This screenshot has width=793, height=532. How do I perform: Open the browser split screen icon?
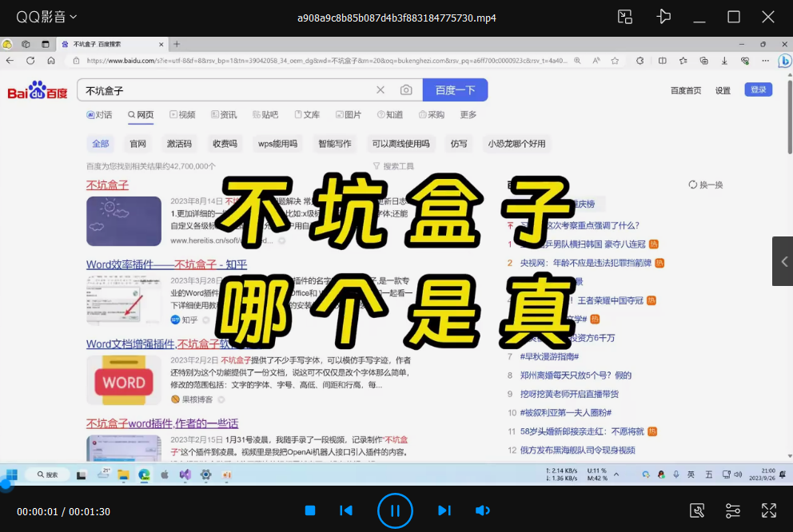(662, 61)
